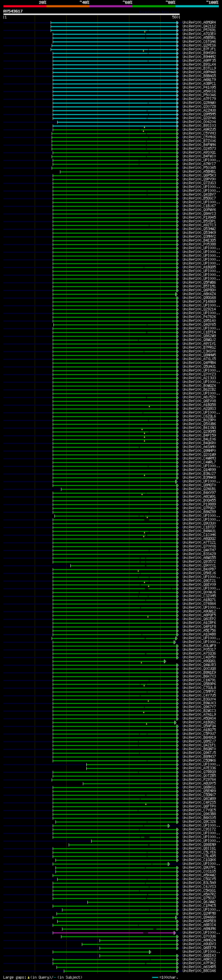Click cyan alignment bar of UniRef100_O04204
Viewport: 222px width, 980px height.
click(118, 122)
